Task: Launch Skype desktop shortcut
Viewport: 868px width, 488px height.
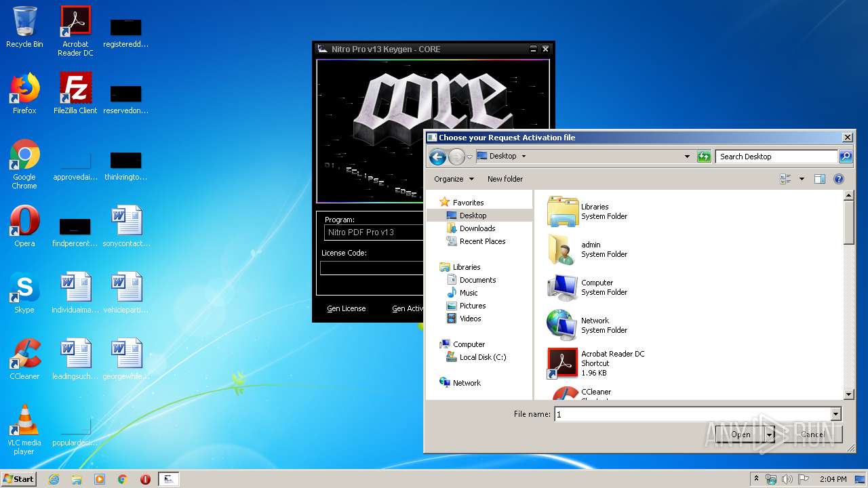Action: (x=24, y=293)
